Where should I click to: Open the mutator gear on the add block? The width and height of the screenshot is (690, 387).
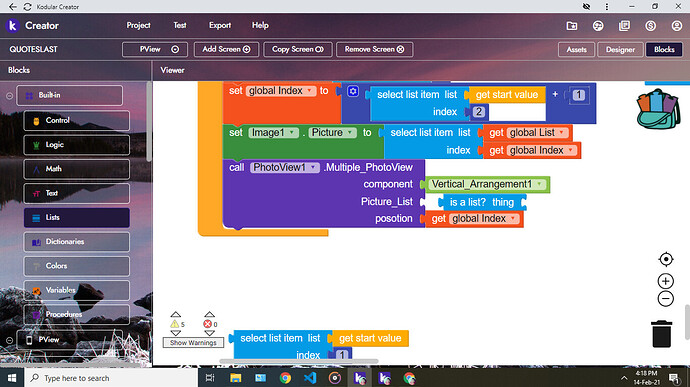[353, 92]
